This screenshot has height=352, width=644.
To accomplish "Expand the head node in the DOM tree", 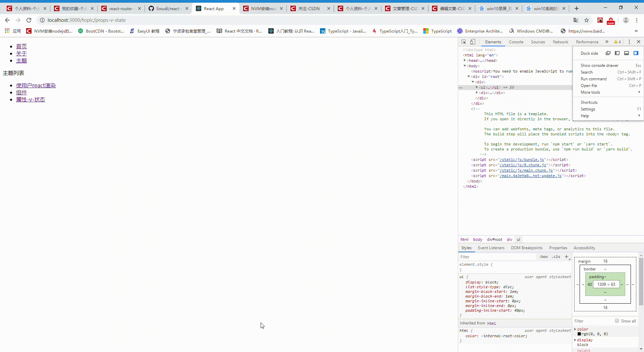I will pyautogui.click(x=465, y=60).
